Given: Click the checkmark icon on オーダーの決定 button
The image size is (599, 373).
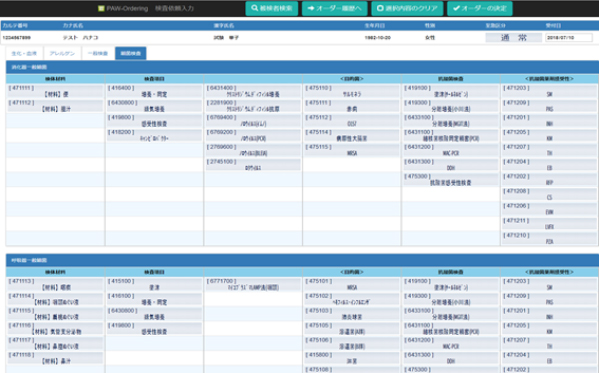Looking at the screenshot, I should [456, 8].
